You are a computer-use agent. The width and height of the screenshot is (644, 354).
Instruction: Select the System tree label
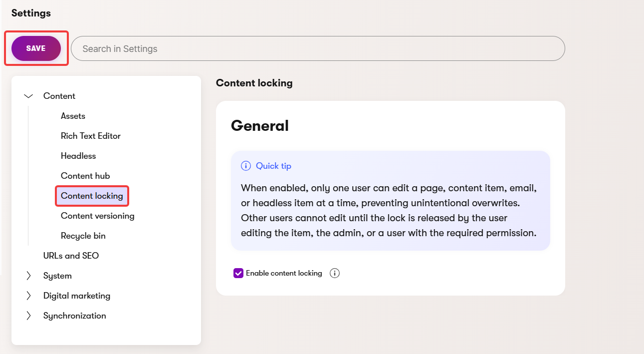(57, 276)
